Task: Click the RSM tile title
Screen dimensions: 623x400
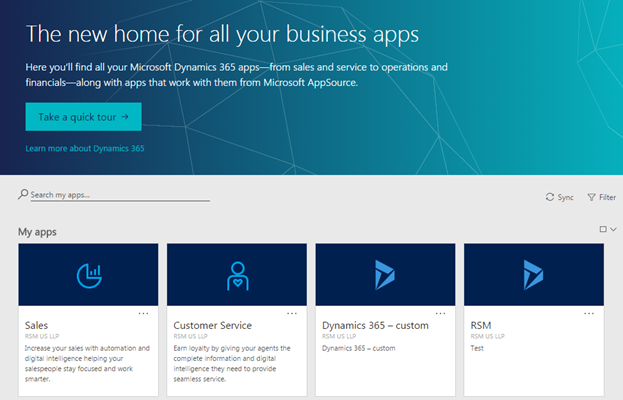Action: click(481, 325)
